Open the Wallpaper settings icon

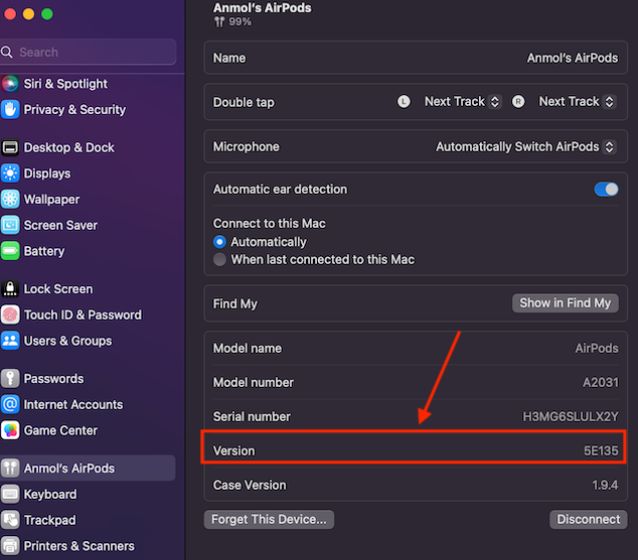[x=10, y=200]
